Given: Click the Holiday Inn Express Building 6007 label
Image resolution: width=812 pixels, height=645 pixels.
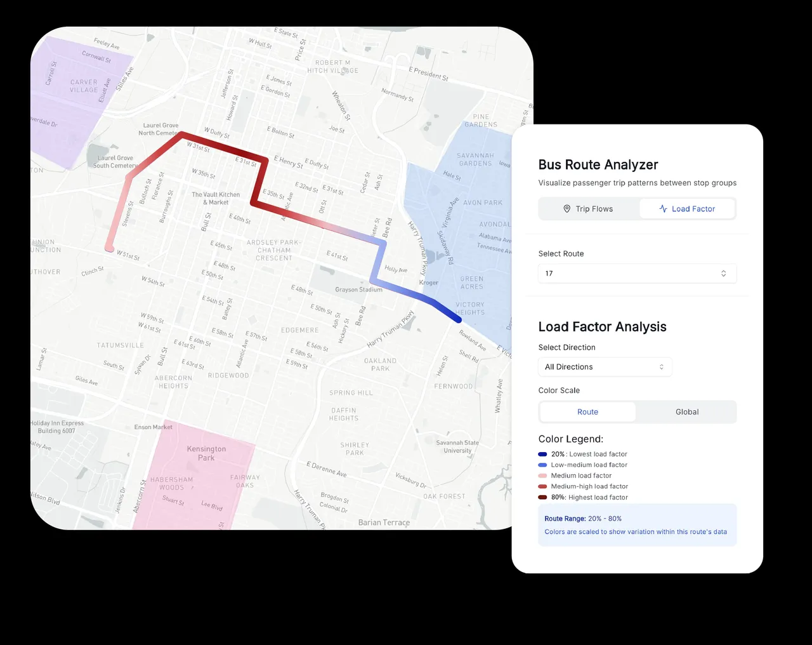Looking at the screenshot, I should point(57,427).
